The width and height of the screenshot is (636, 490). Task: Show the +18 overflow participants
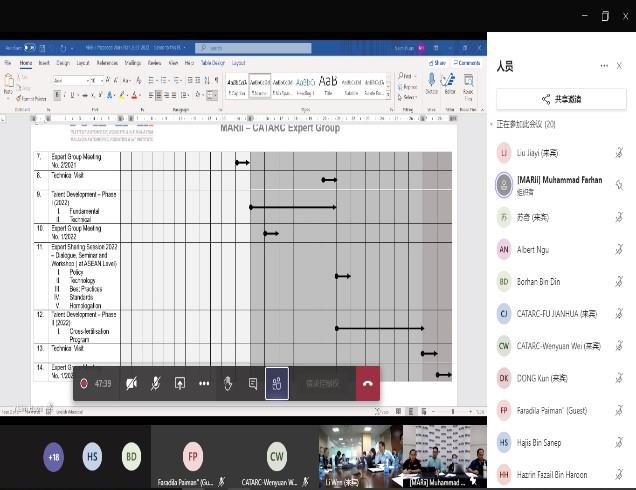click(53, 456)
